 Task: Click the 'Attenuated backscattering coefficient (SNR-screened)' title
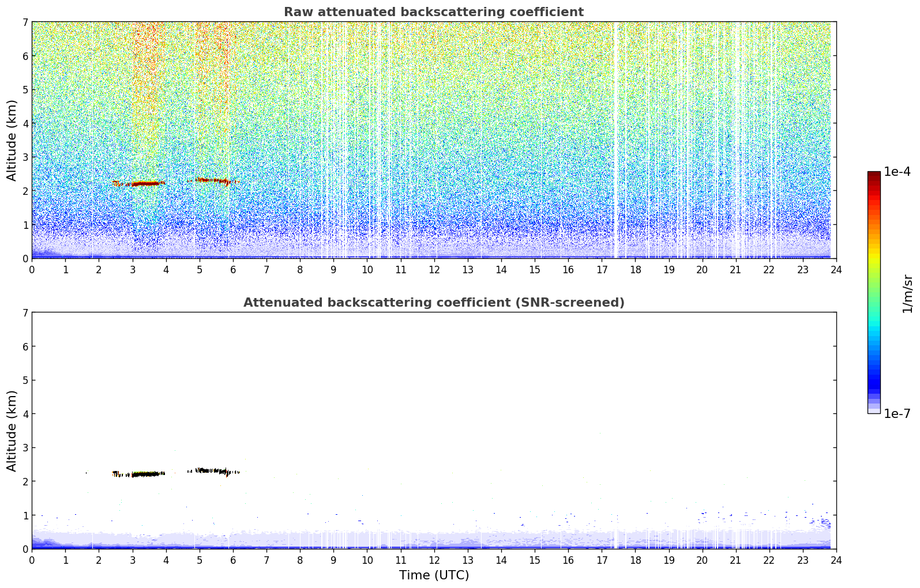tap(434, 303)
